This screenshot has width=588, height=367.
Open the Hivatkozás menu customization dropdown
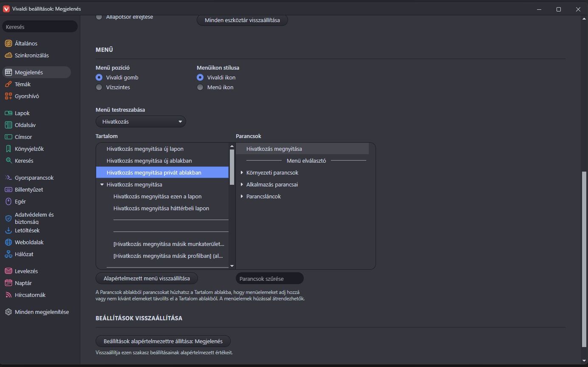(141, 121)
